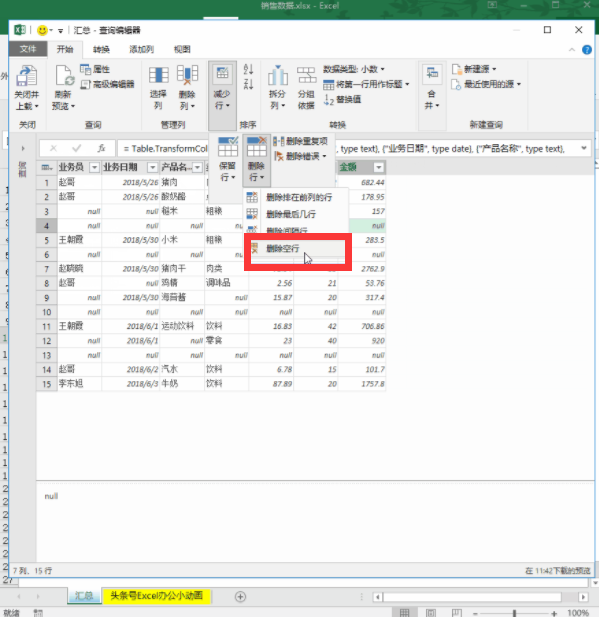Click table corner menu icon
The width and height of the screenshot is (599, 618).
47,168
